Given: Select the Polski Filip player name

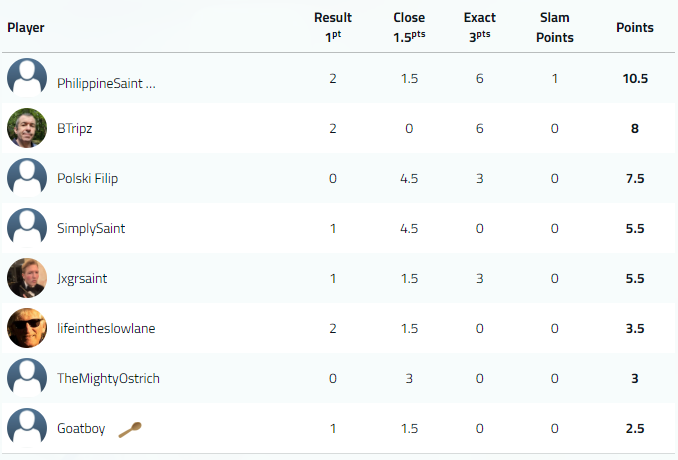Looking at the screenshot, I should pos(89,179).
